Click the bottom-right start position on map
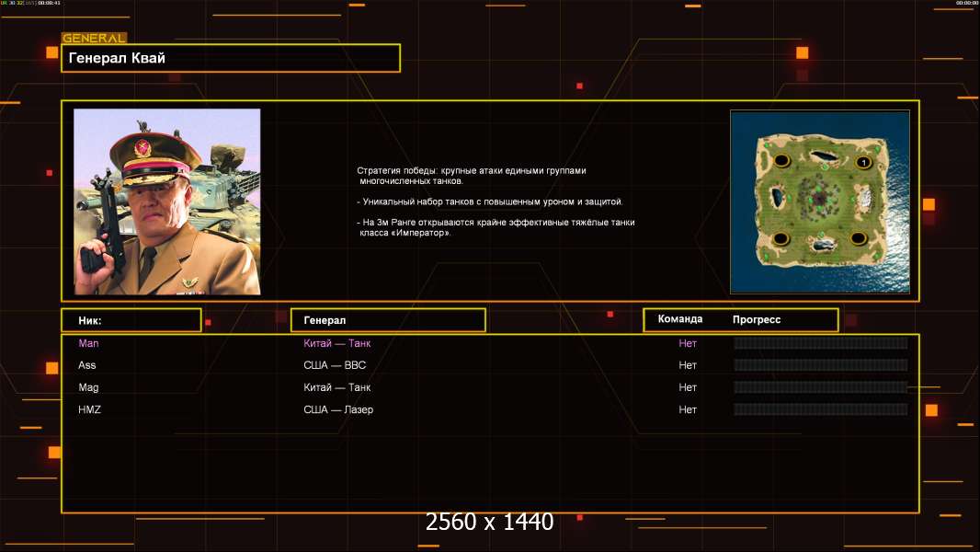 tap(859, 239)
